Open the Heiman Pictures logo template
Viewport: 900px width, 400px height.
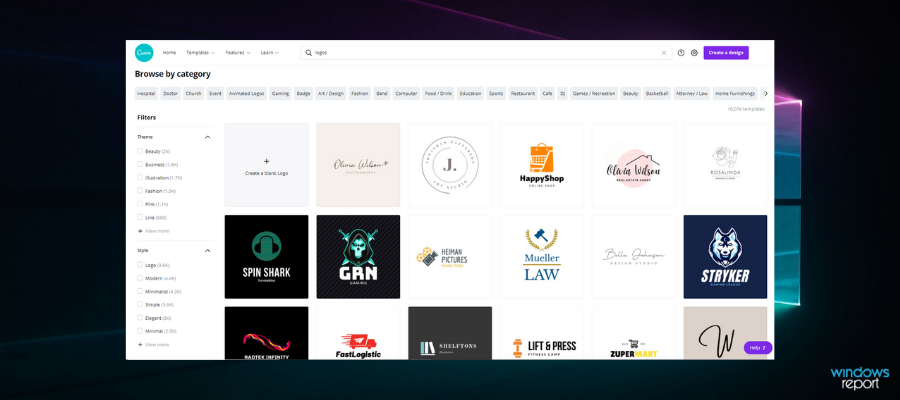(x=450, y=257)
